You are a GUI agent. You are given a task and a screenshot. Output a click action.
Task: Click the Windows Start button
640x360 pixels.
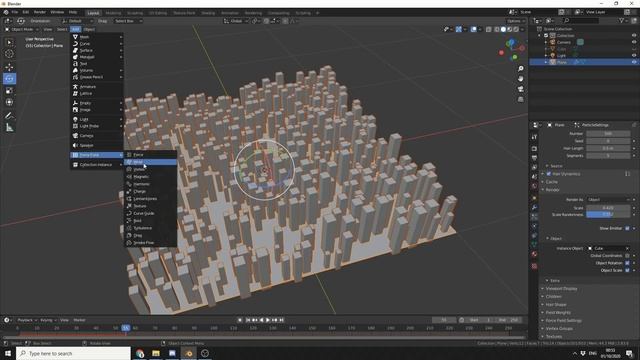click(x=8, y=353)
